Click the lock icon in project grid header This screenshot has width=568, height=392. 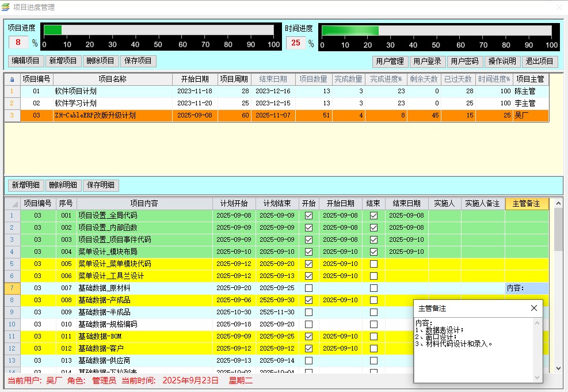(x=12, y=79)
